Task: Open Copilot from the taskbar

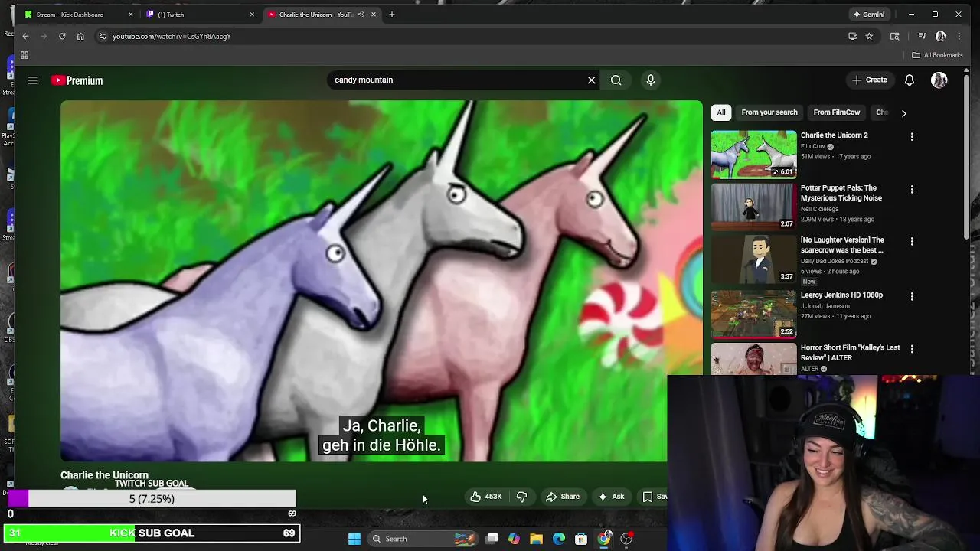Action: [514, 539]
